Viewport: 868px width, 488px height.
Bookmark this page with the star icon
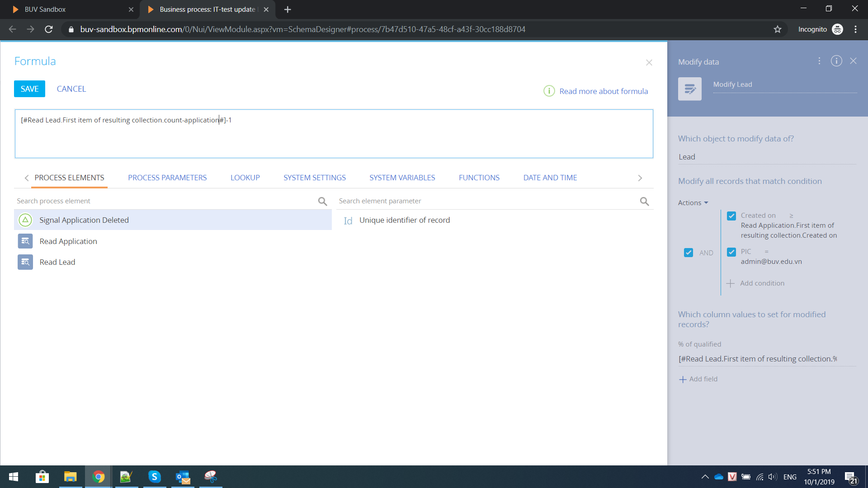coord(777,29)
